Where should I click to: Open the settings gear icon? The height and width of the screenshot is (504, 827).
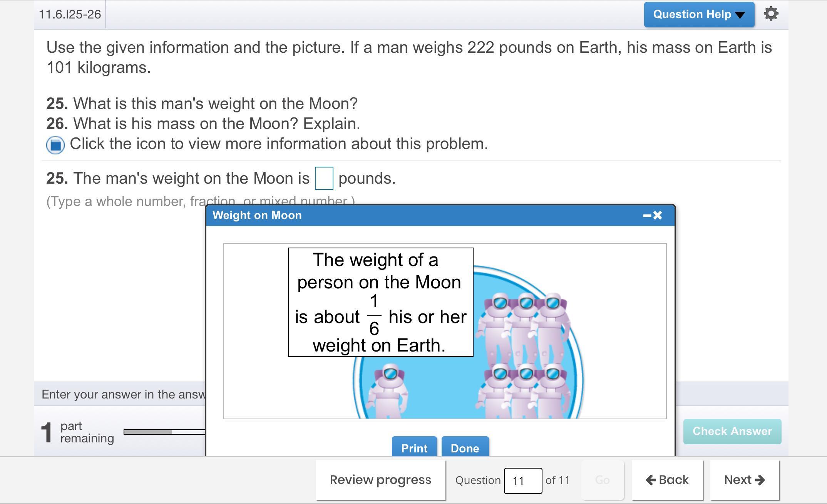[771, 14]
